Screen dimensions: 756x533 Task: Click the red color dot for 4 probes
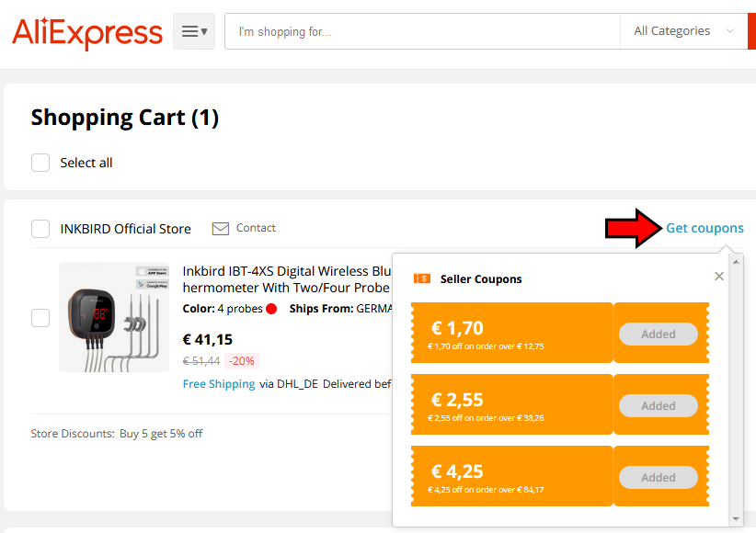coord(271,309)
